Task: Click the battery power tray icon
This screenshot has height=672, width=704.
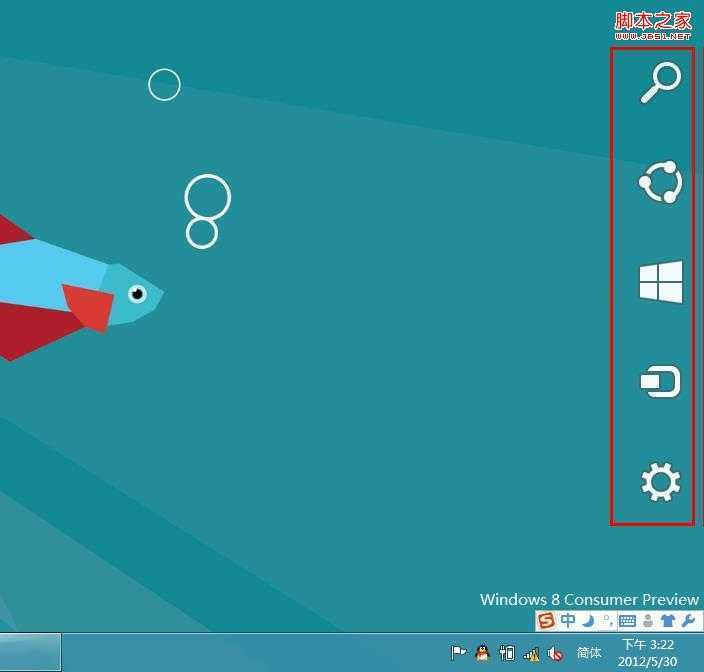Action: [x=507, y=653]
